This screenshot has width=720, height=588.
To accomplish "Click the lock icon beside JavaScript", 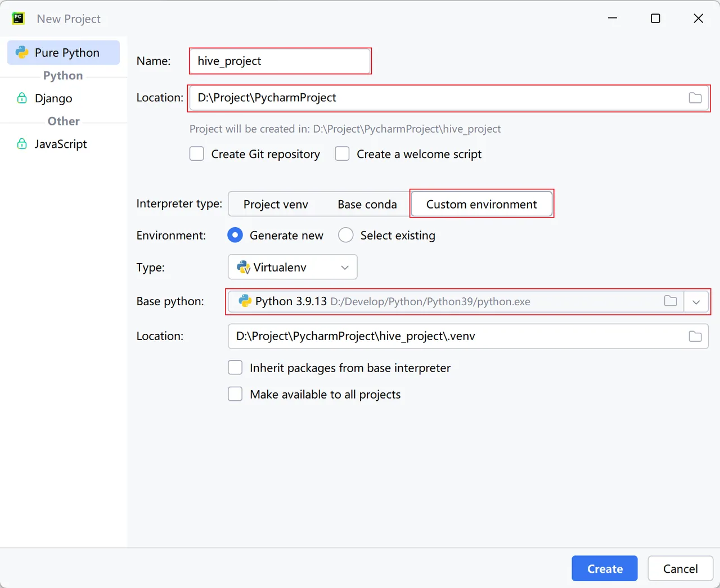I will click(22, 143).
